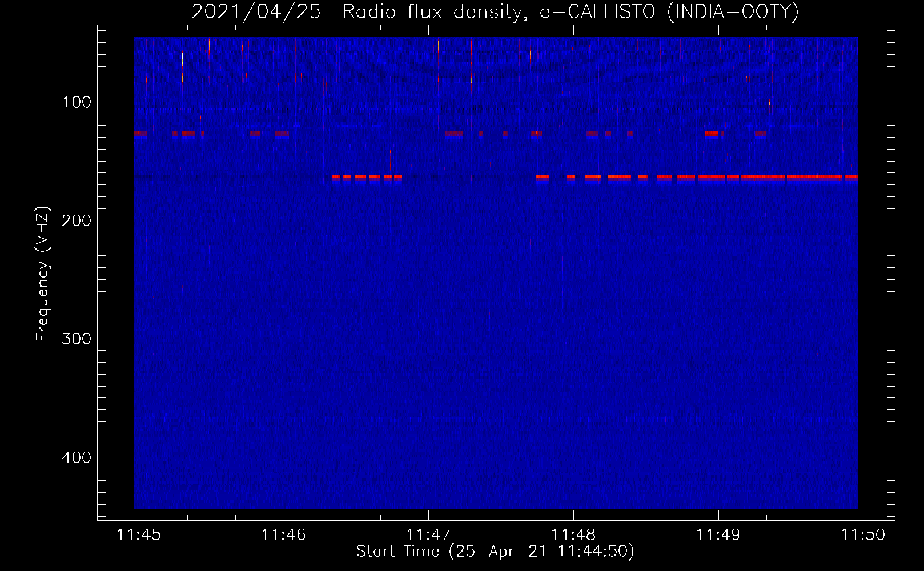Click the 11:46 time tick label
Image resolution: width=924 pixels, height=571 pixels.
click(284, 534)
